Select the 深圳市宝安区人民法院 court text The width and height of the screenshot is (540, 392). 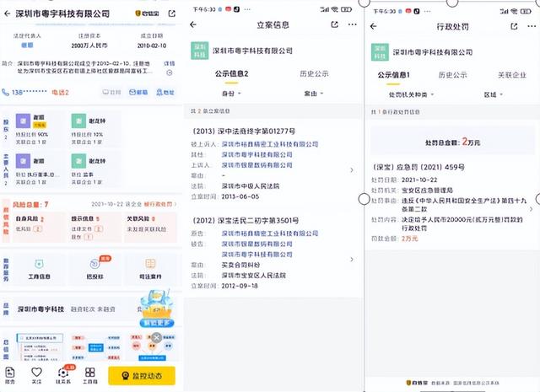point(254,276)
